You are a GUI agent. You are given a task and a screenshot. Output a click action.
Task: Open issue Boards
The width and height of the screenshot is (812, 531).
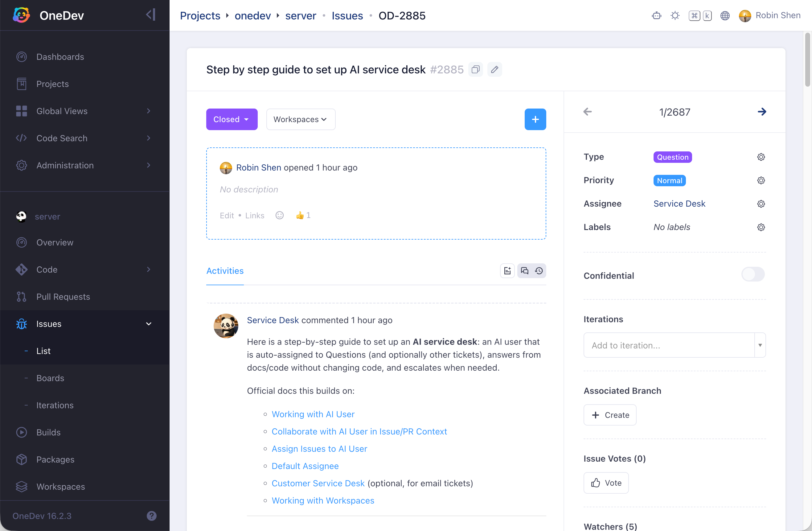point(84,378)
